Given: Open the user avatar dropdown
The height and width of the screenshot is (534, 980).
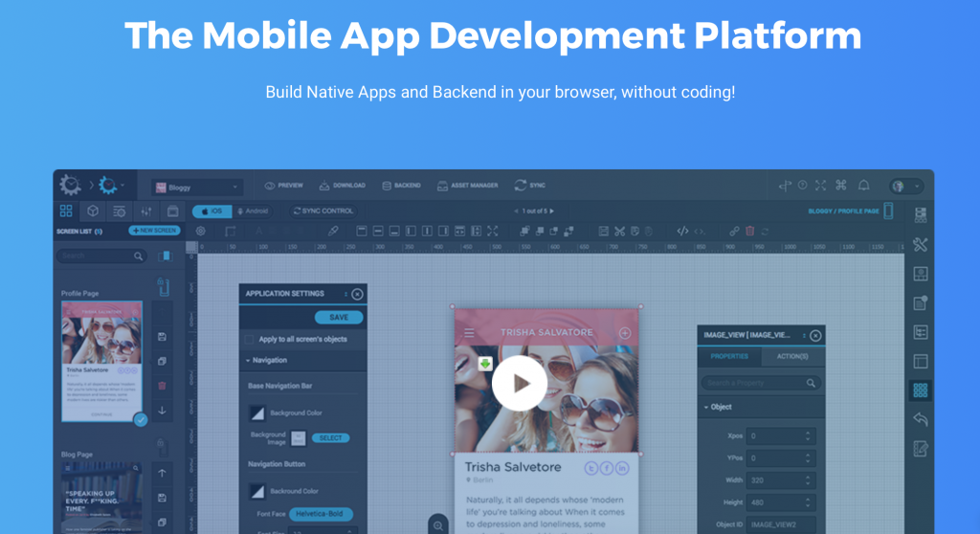Looking at the screenshot, I should coord(905,187).
